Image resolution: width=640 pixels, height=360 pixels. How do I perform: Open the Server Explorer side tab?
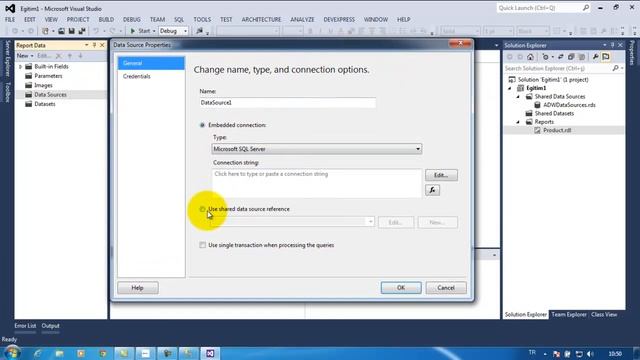point(7,58)
